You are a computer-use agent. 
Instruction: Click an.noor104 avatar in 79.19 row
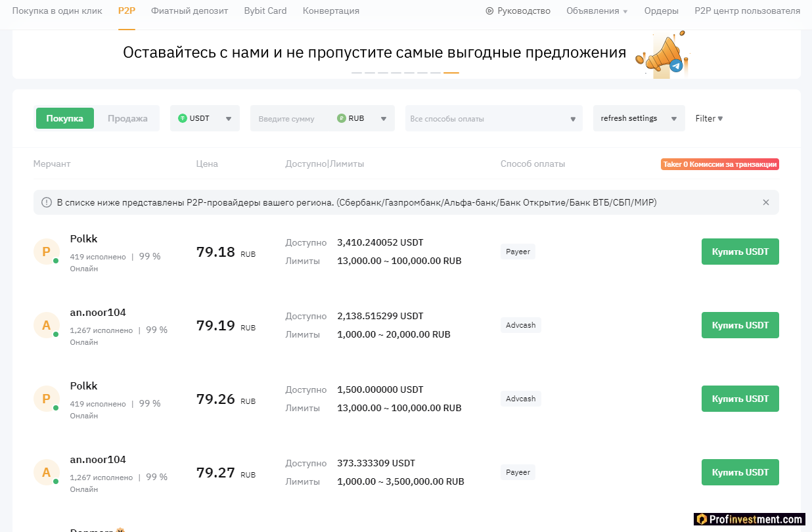[47, 325]
